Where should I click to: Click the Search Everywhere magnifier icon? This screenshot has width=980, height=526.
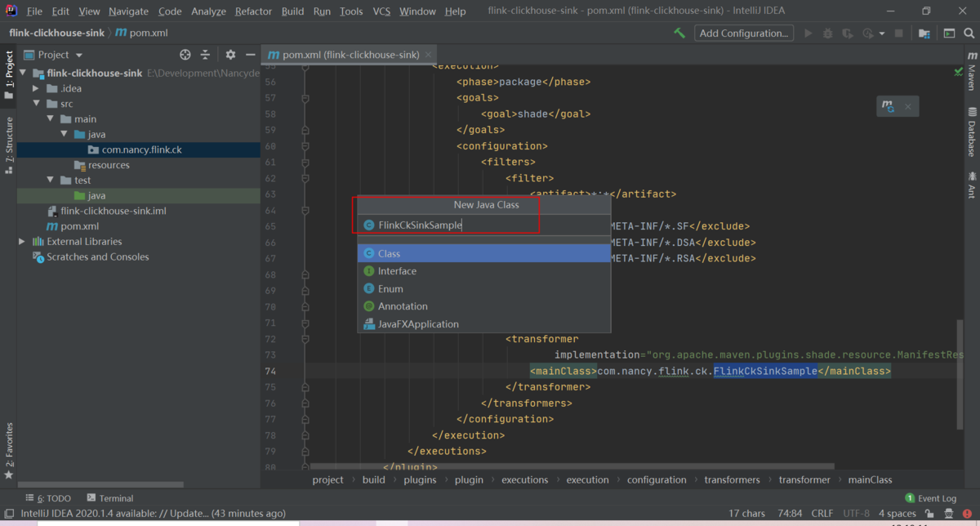coord(969,33)
